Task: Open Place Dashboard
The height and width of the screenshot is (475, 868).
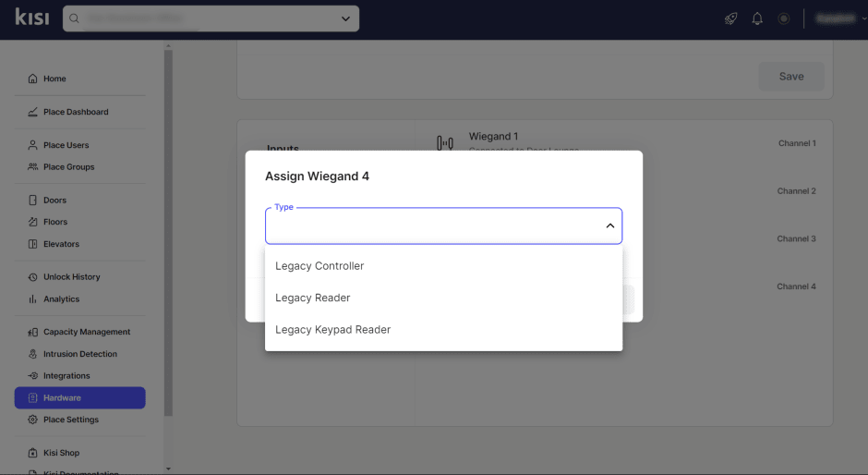Action: (x=76, y=112)
